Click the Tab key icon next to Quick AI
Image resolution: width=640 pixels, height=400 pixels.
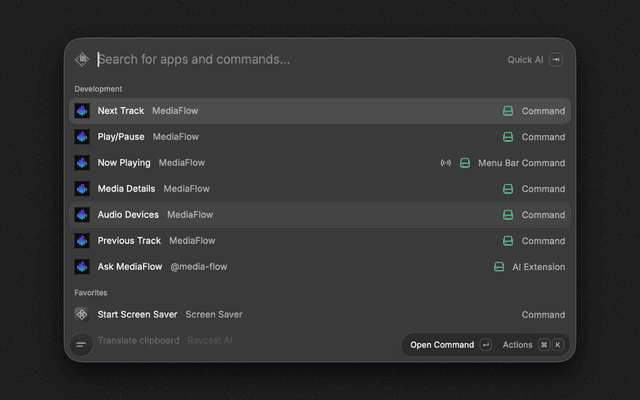point(556,60)
